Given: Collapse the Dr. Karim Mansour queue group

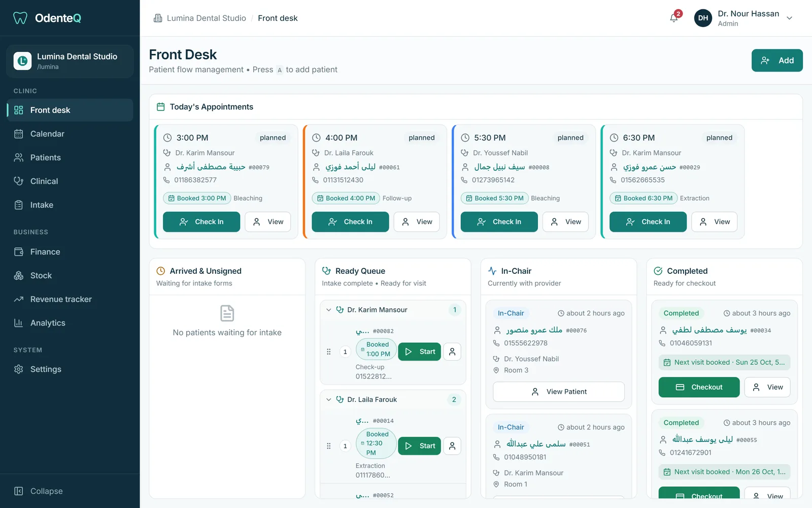Looking at the screenshot, I should tap(328, 310).
